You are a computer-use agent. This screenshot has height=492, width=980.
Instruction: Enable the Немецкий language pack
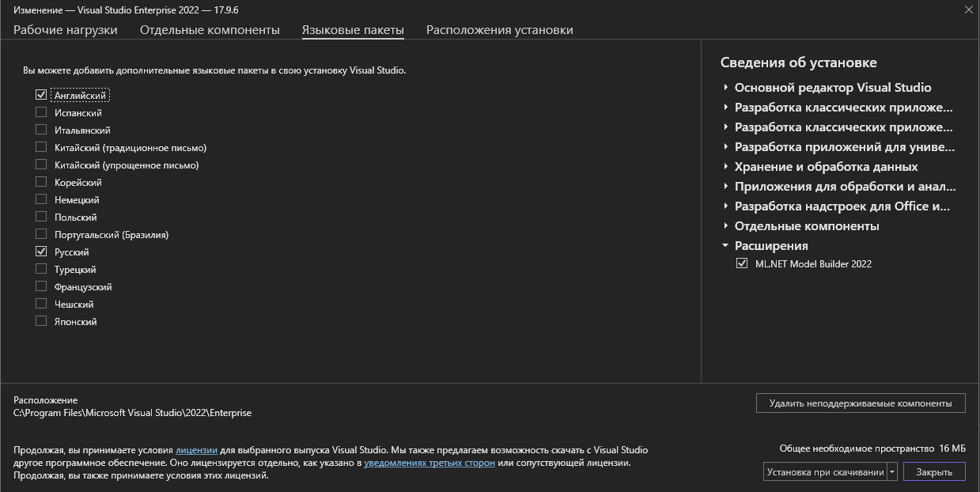(x=41, y=200)
